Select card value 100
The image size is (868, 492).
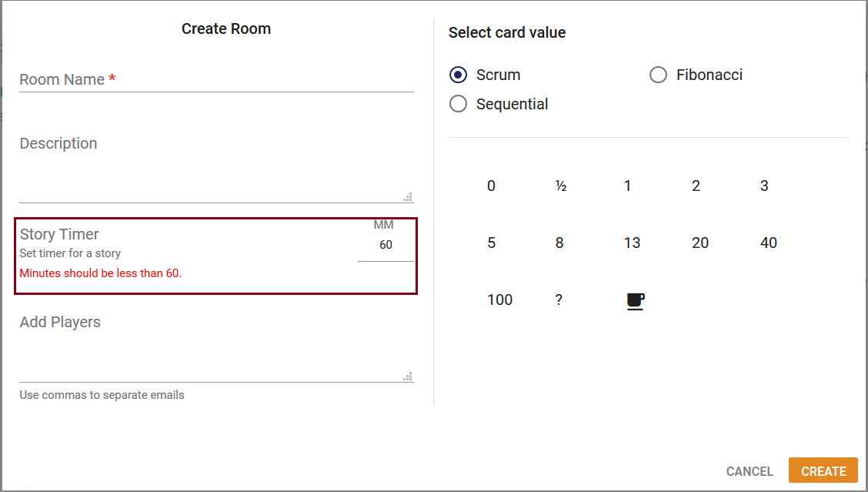click(x=500, y=300)
